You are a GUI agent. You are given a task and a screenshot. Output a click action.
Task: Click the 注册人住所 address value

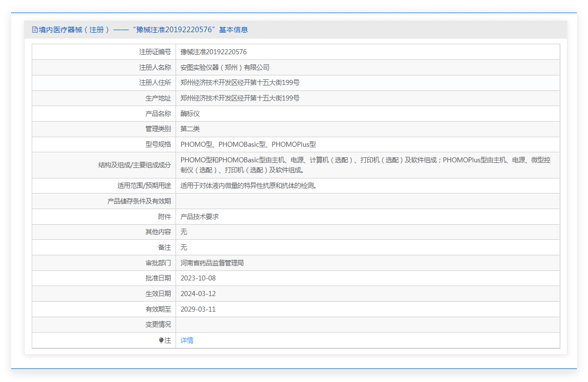(239, 82)
